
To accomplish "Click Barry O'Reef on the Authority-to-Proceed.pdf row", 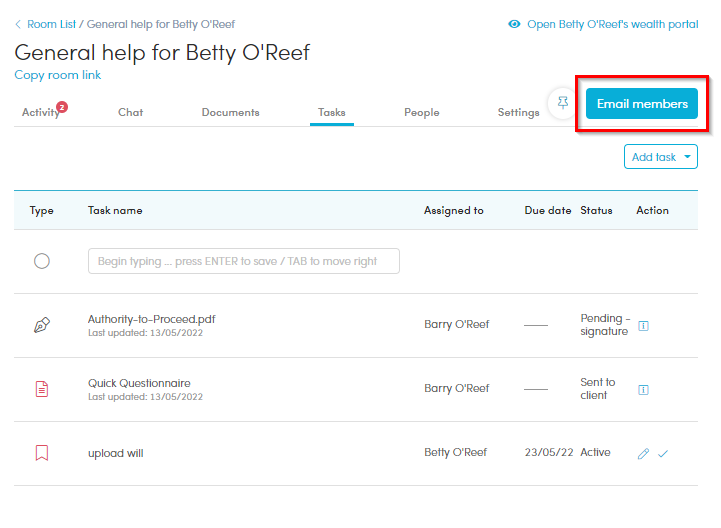I will click(x=457, y=325).
